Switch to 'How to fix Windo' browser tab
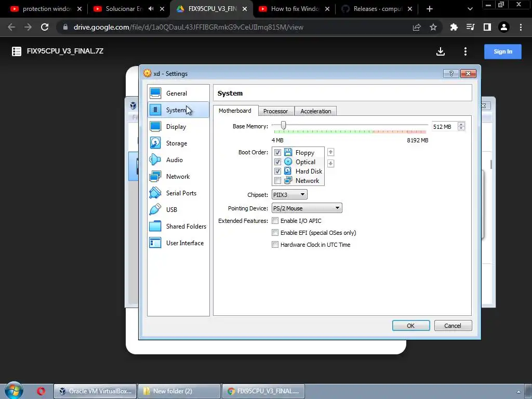 pos(294,9)
